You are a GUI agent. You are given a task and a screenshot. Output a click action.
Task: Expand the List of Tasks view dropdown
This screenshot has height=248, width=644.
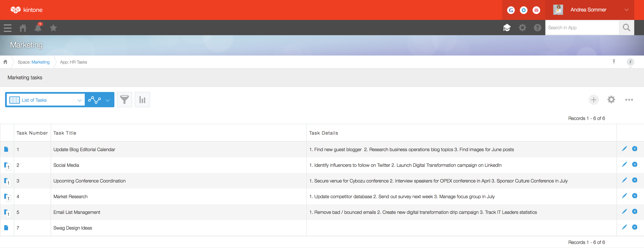pos(46,100)
